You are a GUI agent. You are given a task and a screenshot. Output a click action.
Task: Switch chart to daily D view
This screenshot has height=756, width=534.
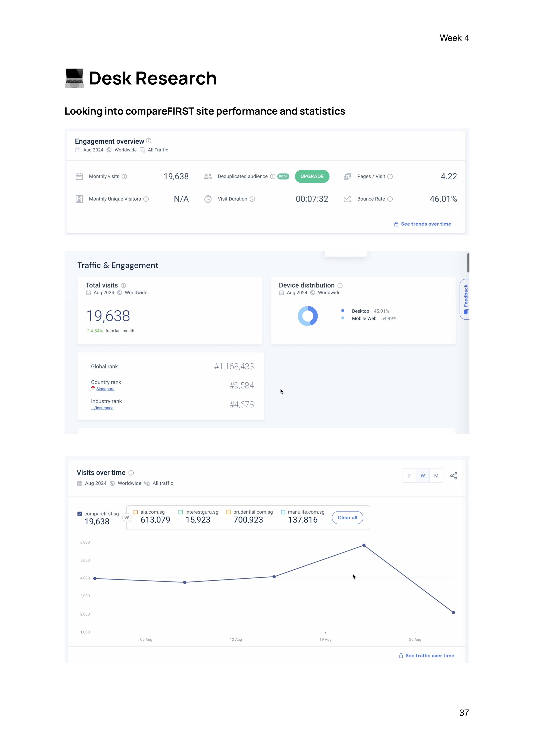(x=409, y=475)
